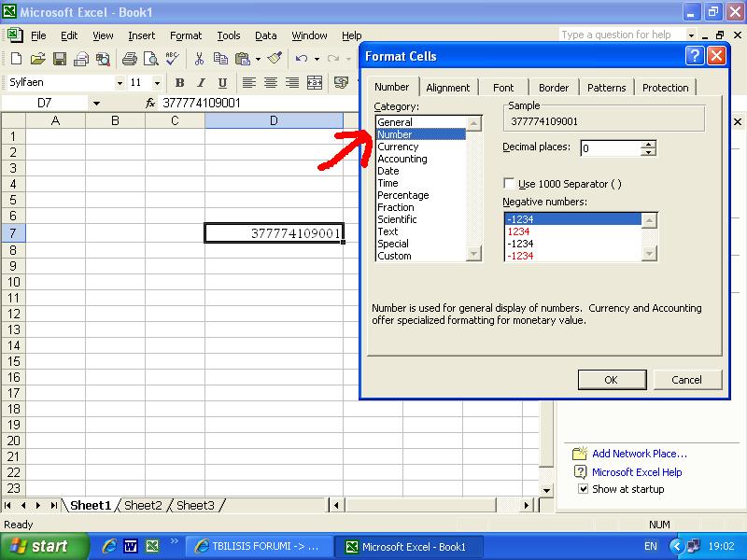Click the New workbook icon
This screenshot has height=560, width=747.
[x=16, y=59]
